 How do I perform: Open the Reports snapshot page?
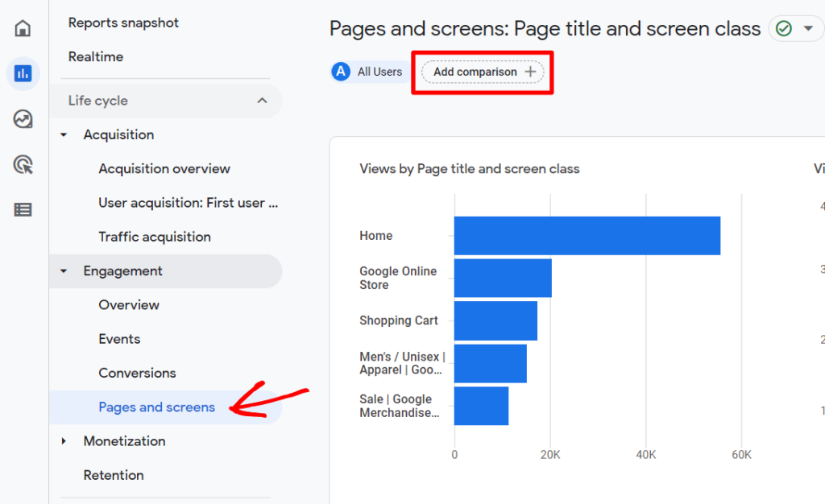(x=123, y=23)
